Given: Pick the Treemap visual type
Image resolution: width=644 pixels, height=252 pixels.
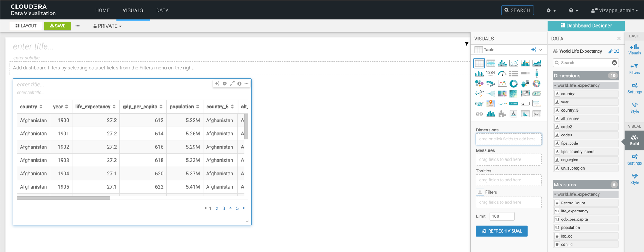Looking at the screenshot, I should pos(502,94).
